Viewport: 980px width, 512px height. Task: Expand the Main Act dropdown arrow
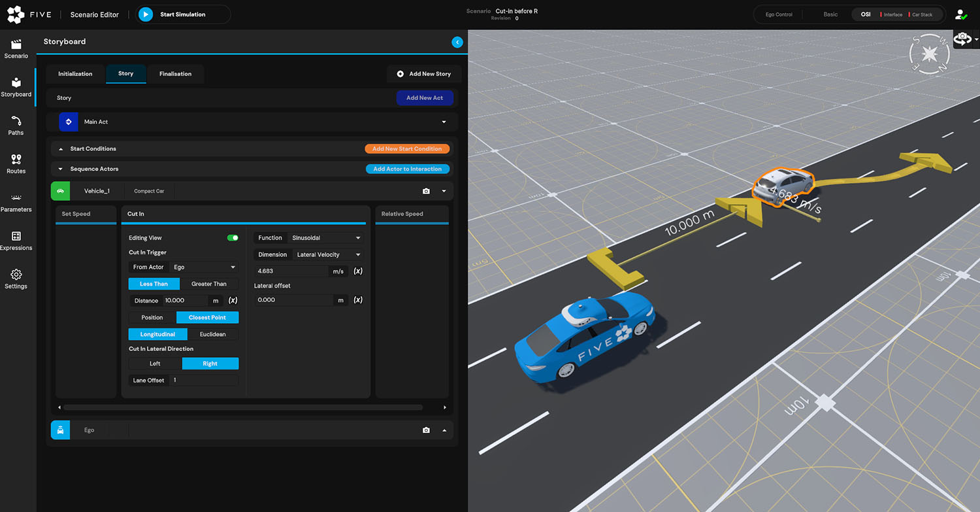444,122
